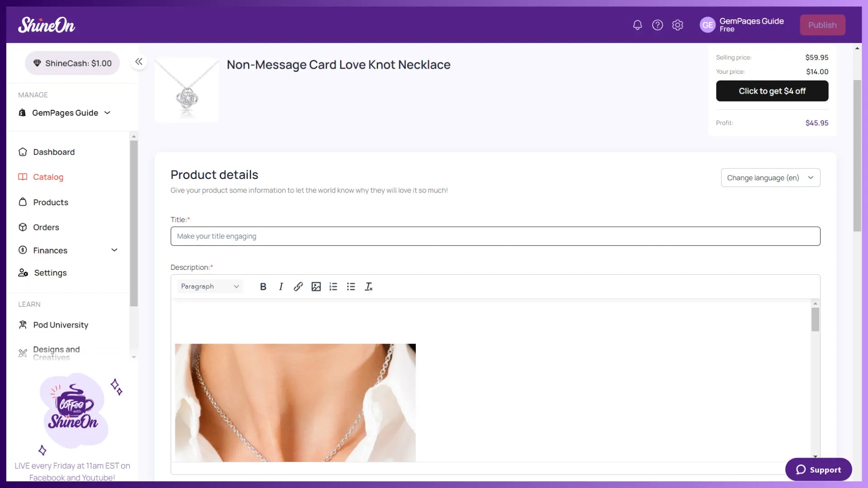Open notifications via the bell icon
Viewport: 868px width, 488px height.
click(637, 25)
